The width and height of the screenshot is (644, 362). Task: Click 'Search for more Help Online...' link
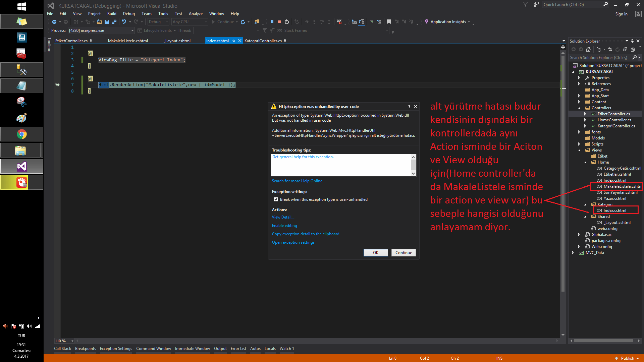point(299,180)
